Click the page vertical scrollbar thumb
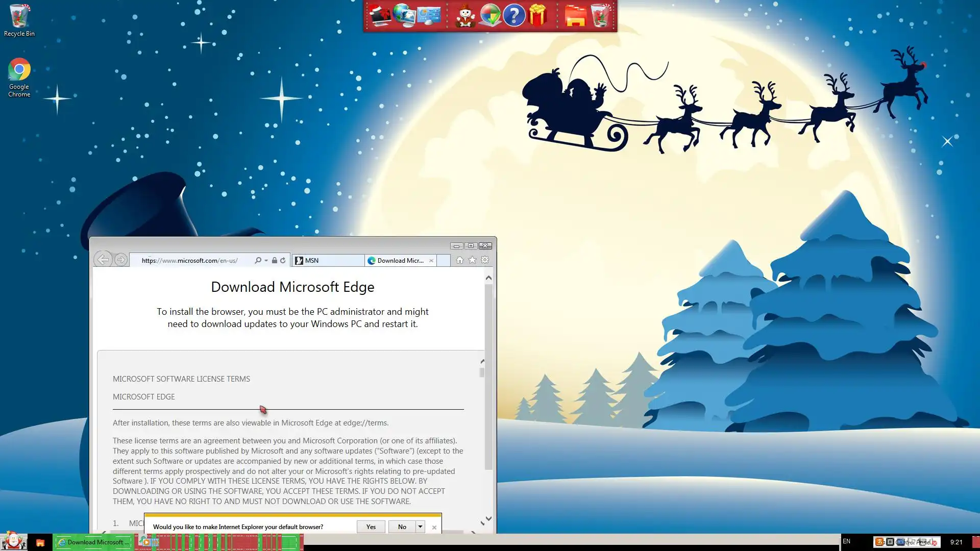 tap(488, 378)
